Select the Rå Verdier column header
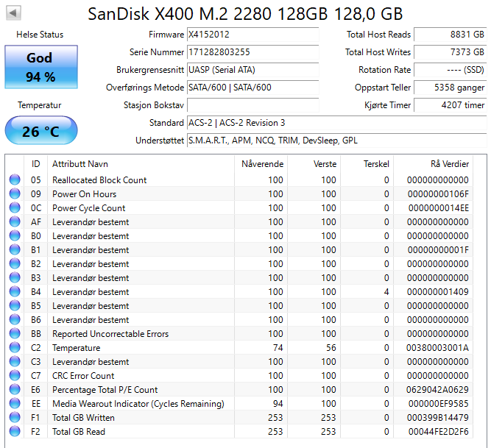The image size is (491, 448). pos(433,164)
